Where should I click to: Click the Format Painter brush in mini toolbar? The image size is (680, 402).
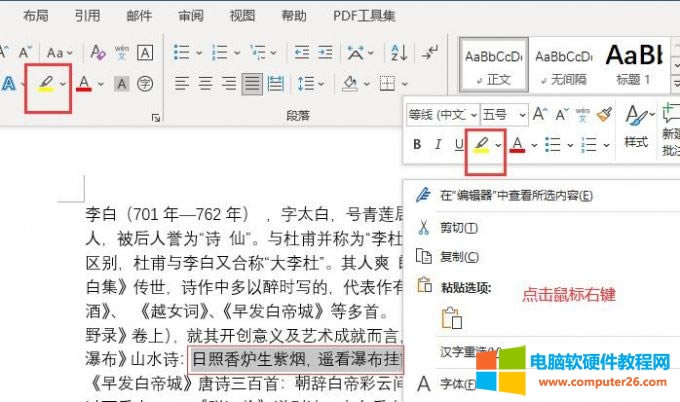604,114
